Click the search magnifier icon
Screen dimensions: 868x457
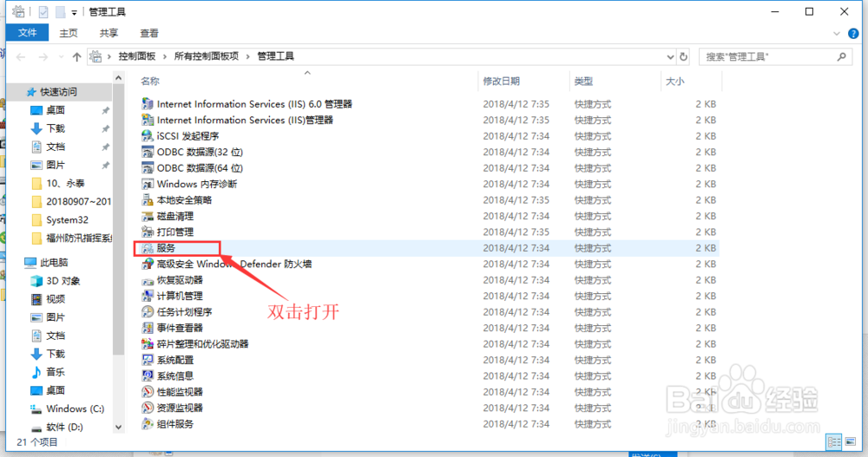[x=841, y=56]
